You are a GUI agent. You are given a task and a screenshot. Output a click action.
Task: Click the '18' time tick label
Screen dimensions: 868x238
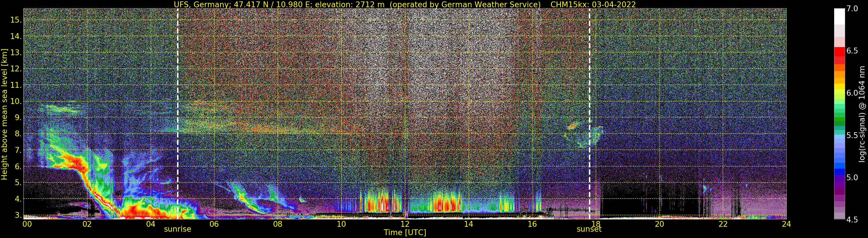pos(596,224)
